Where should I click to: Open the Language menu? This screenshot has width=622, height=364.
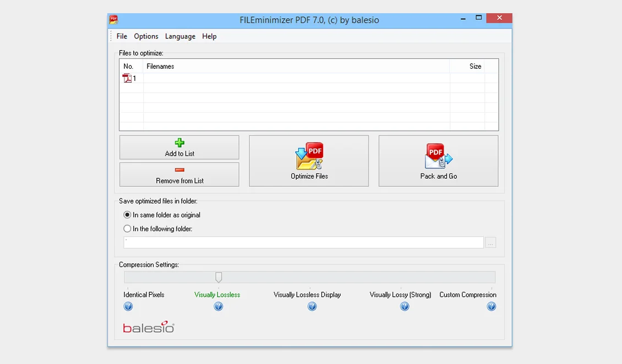click(x=180, y=36)
